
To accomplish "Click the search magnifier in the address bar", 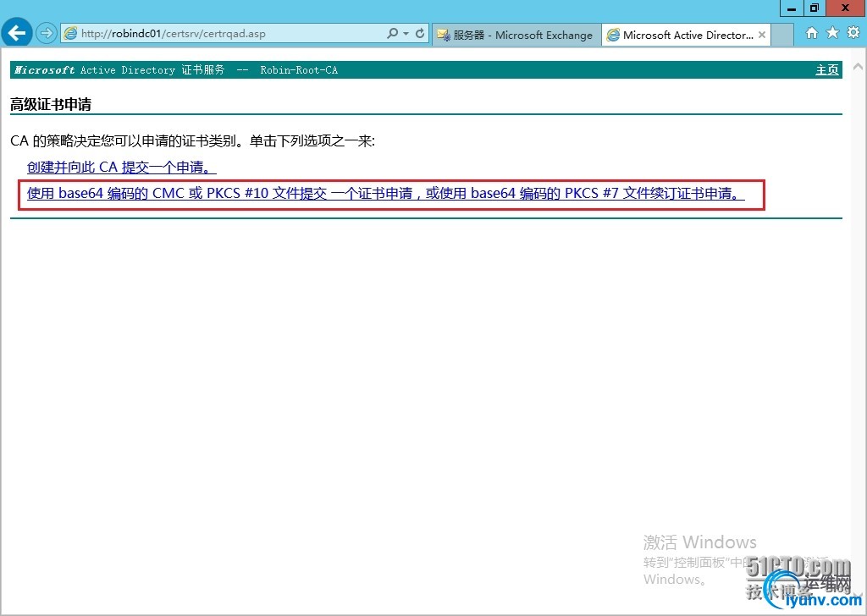I will click(394, 34).
